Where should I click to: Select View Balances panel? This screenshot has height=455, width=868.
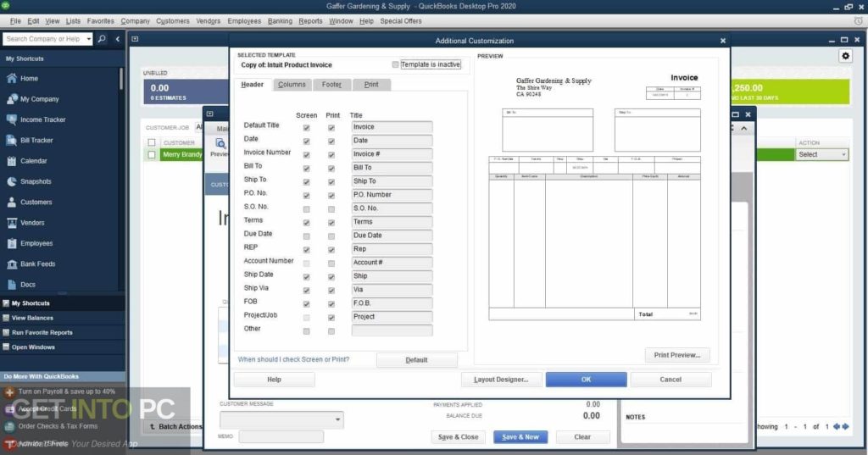pyautogui.click(x=32, y=318)
